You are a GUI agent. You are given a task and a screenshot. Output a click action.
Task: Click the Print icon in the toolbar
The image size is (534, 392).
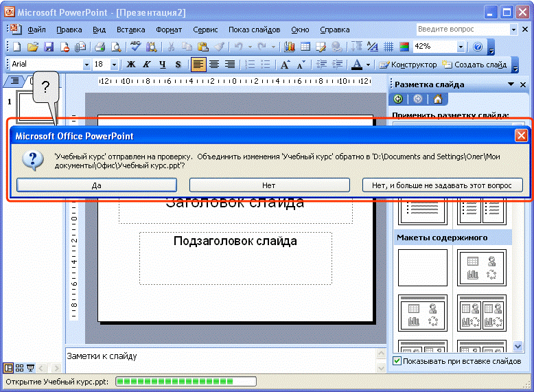(x=100, y=47)
